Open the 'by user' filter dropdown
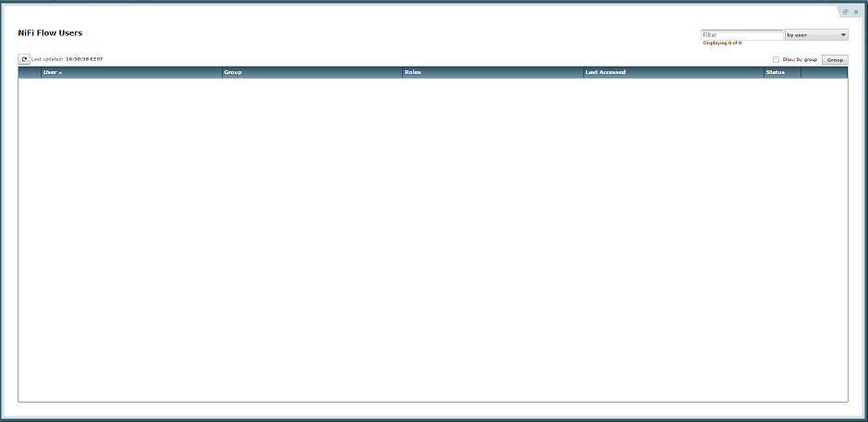 (x=816, y=35)
